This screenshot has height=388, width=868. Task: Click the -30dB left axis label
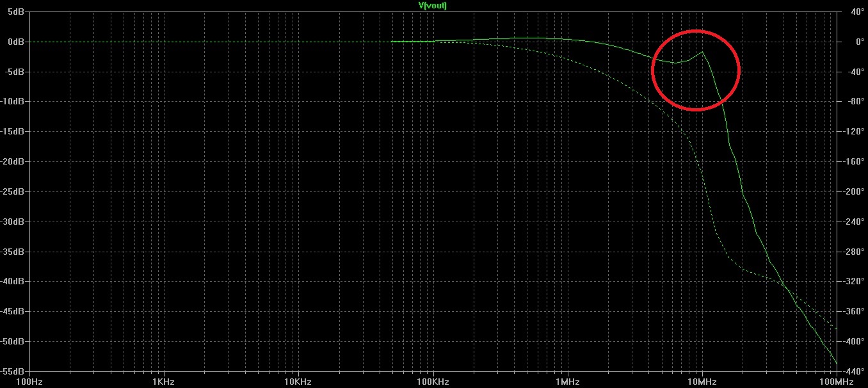pyautogui.click(x=13, y=222)
